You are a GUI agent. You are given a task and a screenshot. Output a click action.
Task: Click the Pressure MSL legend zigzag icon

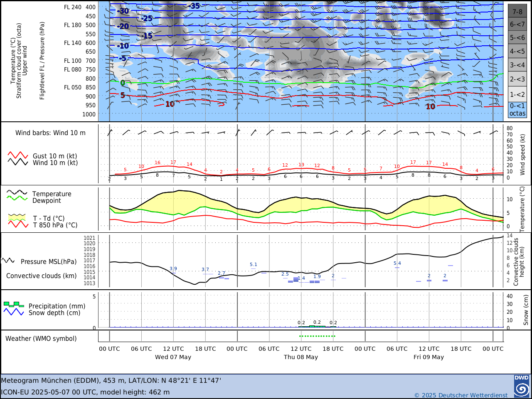click(8, 261)
